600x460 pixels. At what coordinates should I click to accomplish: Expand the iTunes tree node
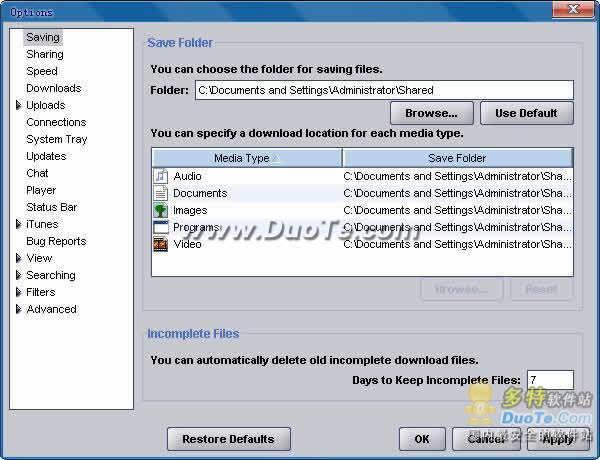(x=18, y=224)
